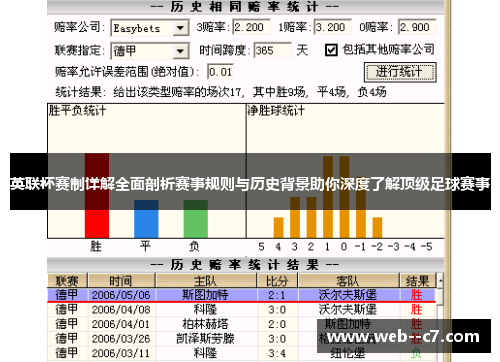Select the row dated 2006/05/06
The image size is (500, 362).
241,295
